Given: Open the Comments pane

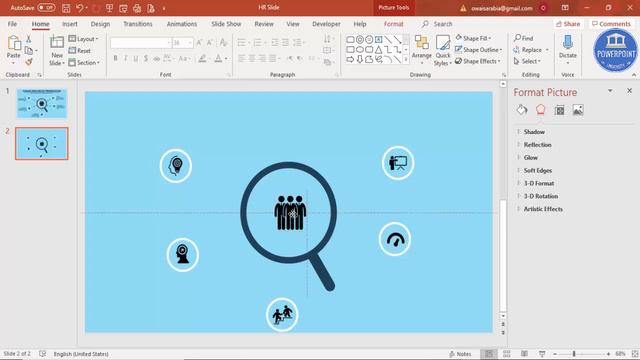Looking at the screenshot, I should [611, 24].
